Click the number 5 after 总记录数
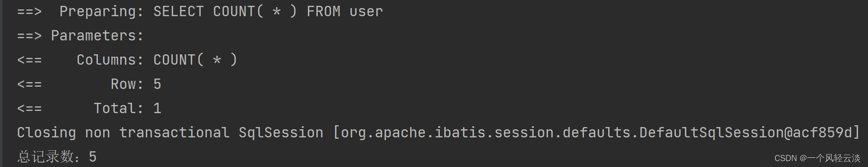868x167 pixels. pyautogui.click(x=93, y=157)
